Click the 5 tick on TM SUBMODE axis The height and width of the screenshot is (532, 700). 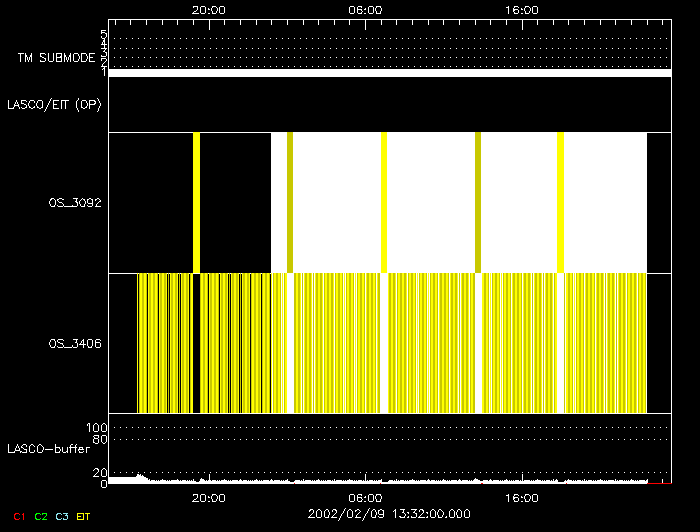click(104, 34)
